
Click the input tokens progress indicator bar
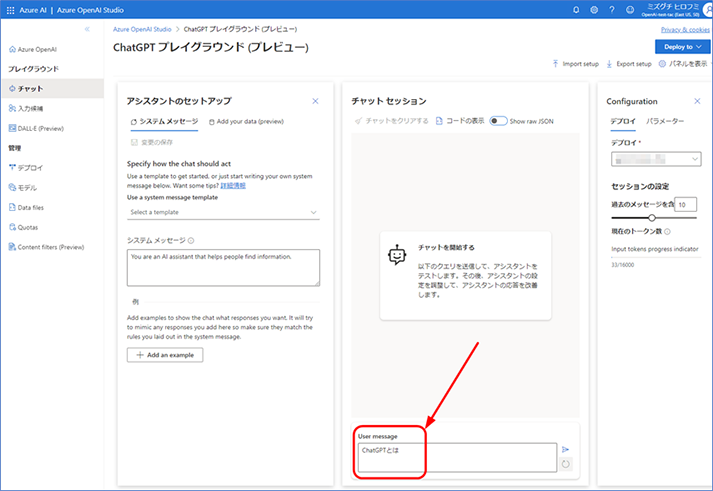[656, 258]
